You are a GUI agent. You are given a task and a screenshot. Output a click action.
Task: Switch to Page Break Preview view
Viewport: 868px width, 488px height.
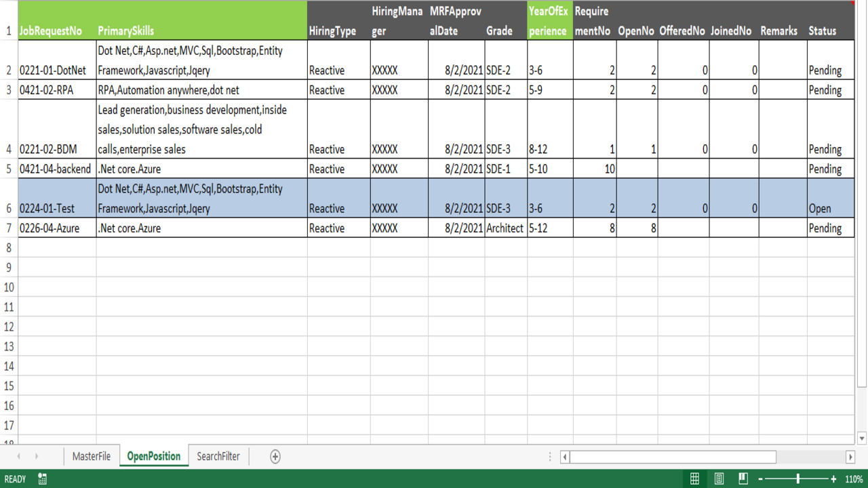point(743,479)
